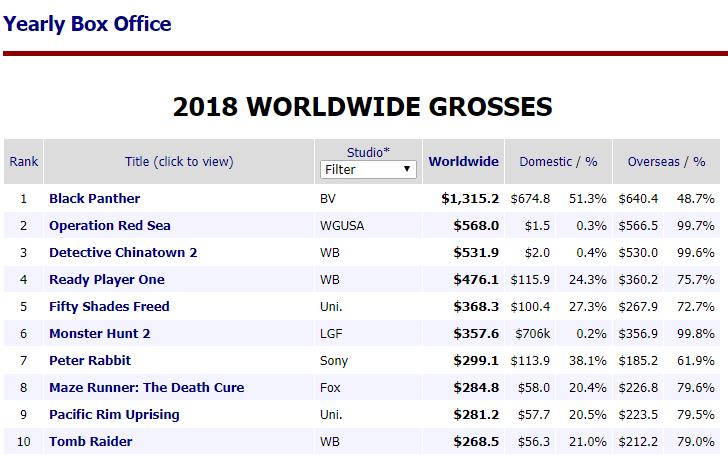Click the Yearly Box Office heading
The width and height of the screenshot is (728, 456).
click(87, 24)
